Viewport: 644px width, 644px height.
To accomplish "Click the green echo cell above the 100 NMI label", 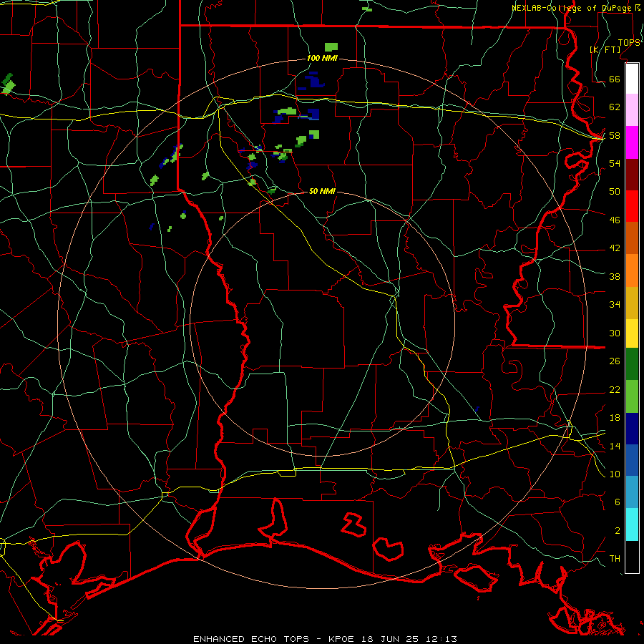I will [331, 47].
